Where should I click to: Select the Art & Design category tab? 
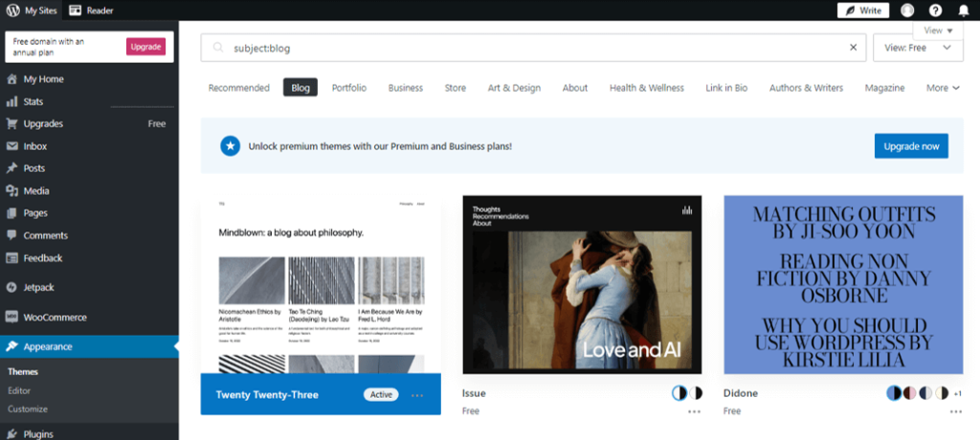click(514, 88)
